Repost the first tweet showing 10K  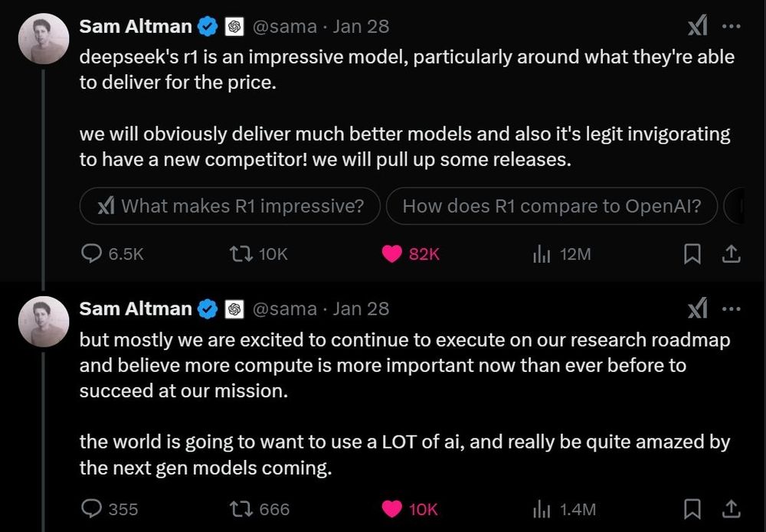(x=241, y=254)
